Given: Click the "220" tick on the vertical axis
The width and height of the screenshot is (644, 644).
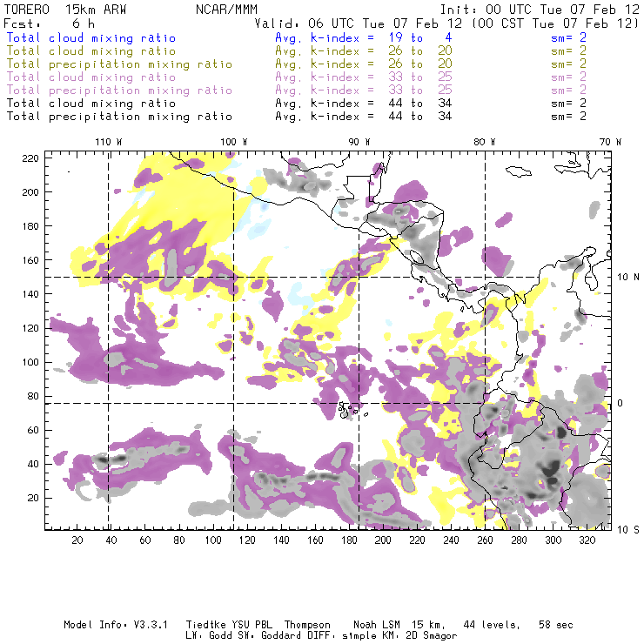Looking at the screenshot, I should 30,158.
